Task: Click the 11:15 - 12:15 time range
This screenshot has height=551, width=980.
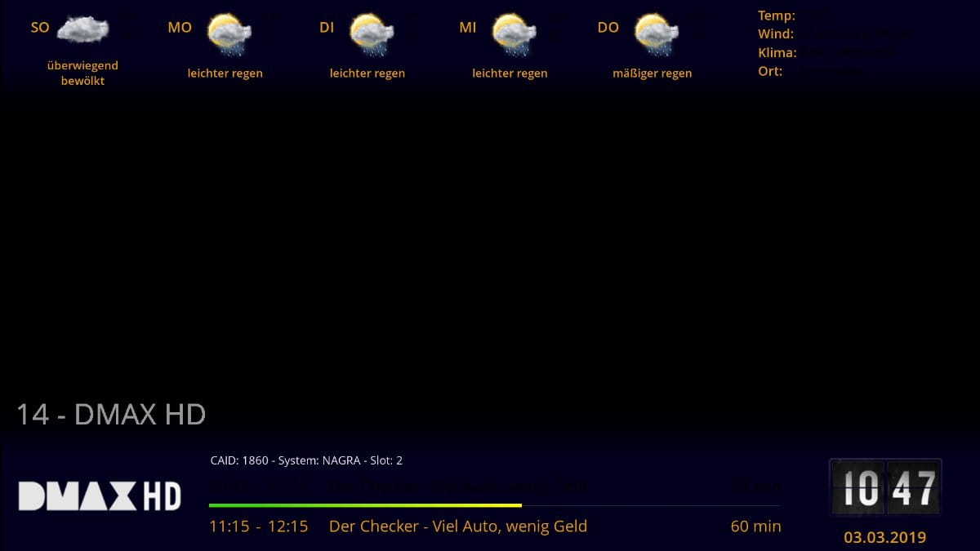Action: [259, 527]
